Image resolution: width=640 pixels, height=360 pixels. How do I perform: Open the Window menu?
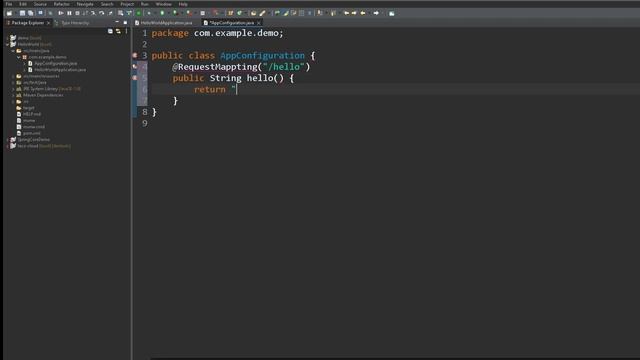[x=163, y=4]
